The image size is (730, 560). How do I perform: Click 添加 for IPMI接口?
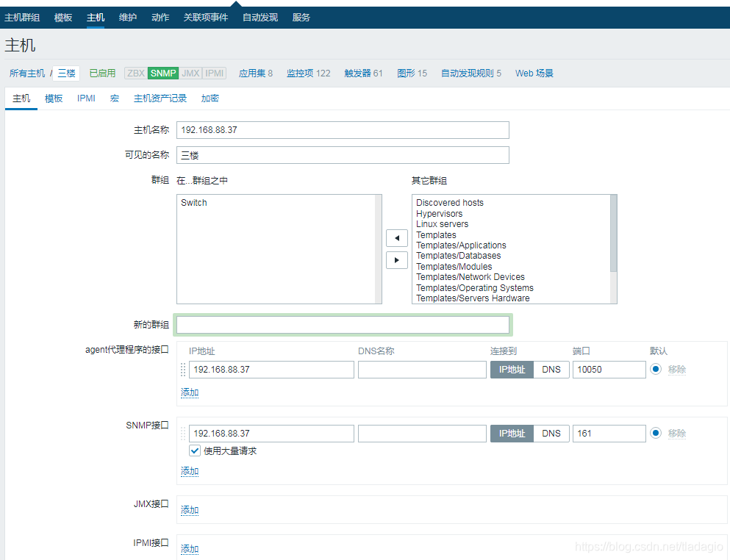tap(190, 549)
